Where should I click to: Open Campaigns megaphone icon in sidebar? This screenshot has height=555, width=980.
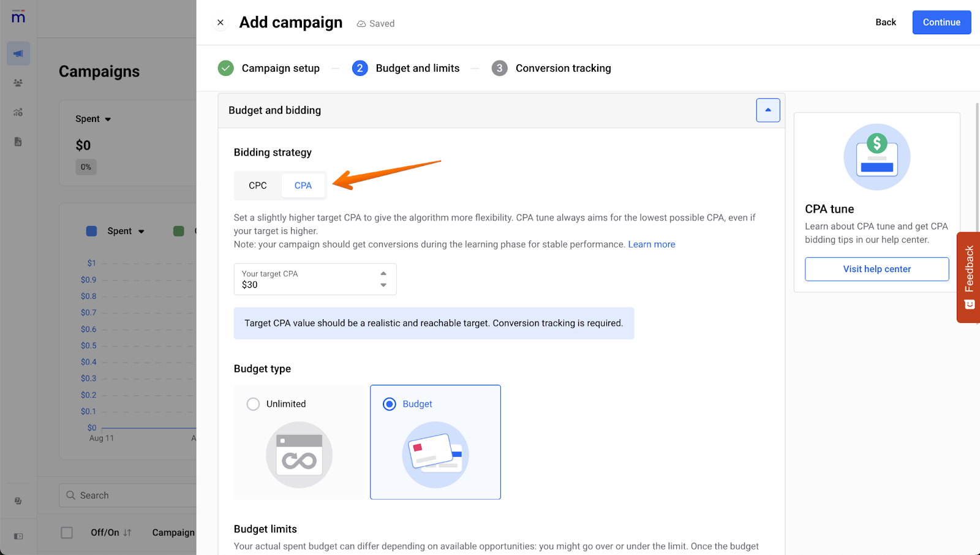[x=18, y=54]
